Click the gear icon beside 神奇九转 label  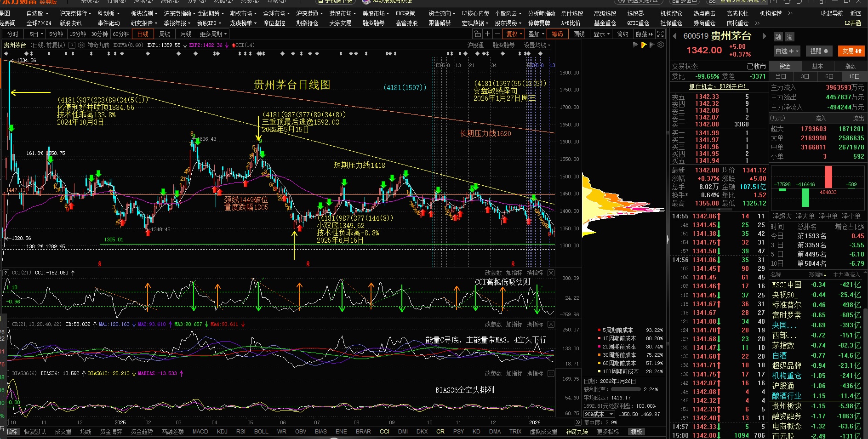(81, 45)
